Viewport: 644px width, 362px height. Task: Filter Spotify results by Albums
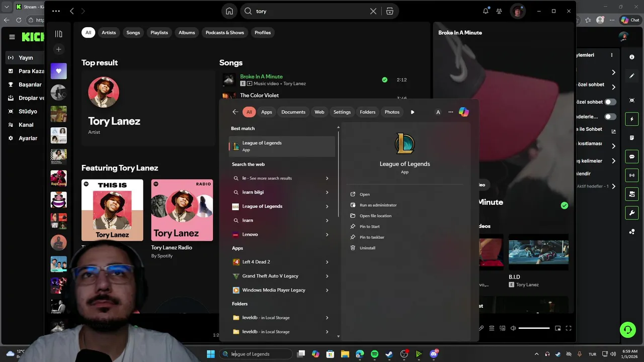(187, 33)
